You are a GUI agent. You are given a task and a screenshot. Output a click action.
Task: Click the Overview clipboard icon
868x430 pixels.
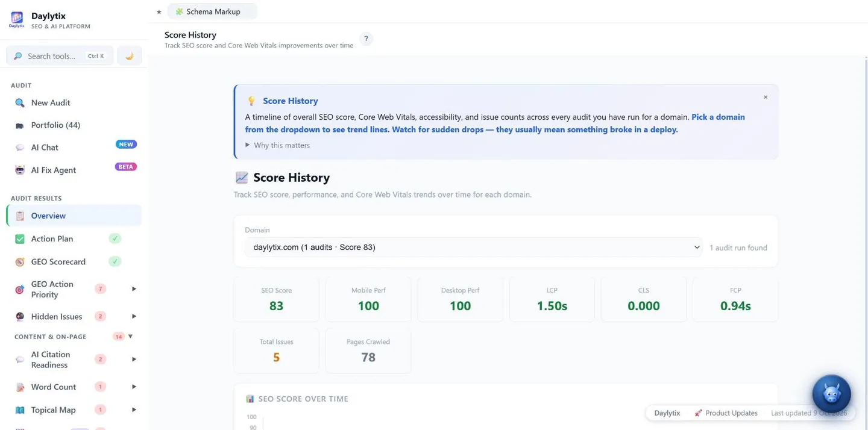coord(20,216)
